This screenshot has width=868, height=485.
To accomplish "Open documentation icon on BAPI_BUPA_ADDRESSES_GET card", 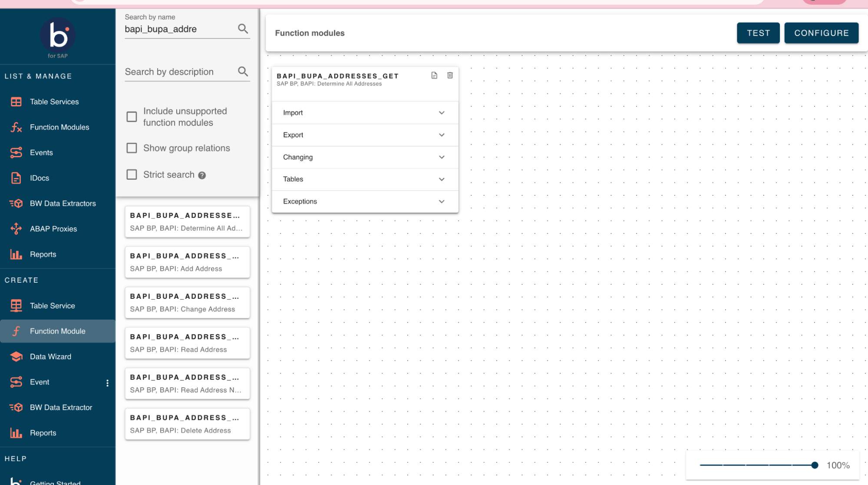I will coord(434,76).
